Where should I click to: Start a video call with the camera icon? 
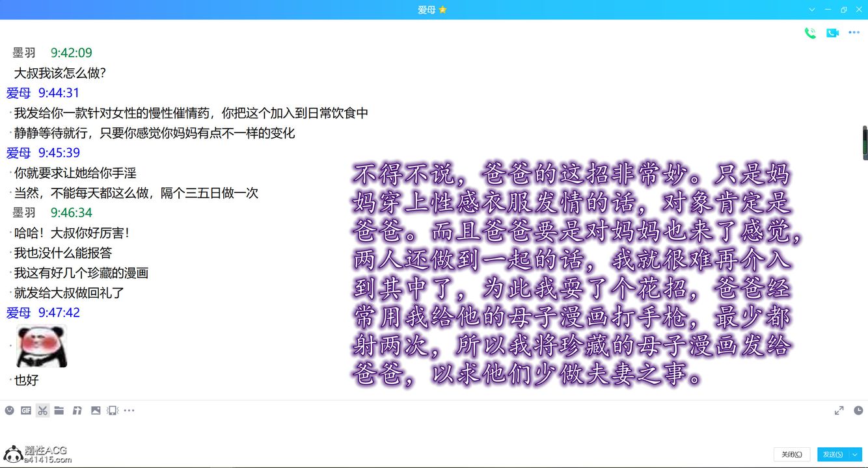[832, 33]
